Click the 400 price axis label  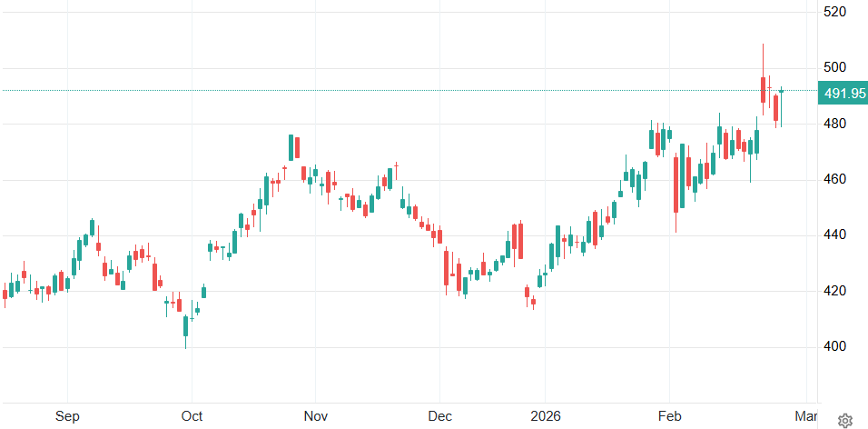click(834, 347)
